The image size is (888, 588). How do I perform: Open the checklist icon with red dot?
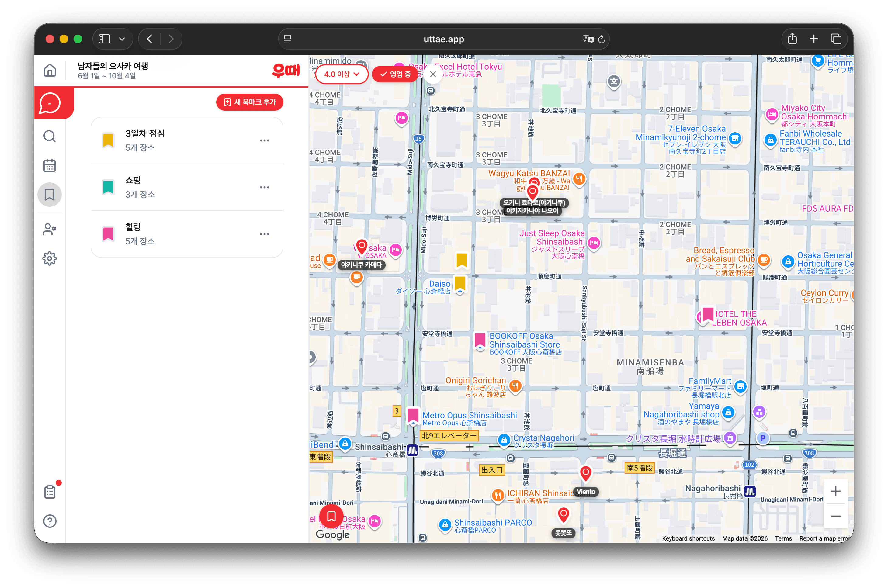50,491
